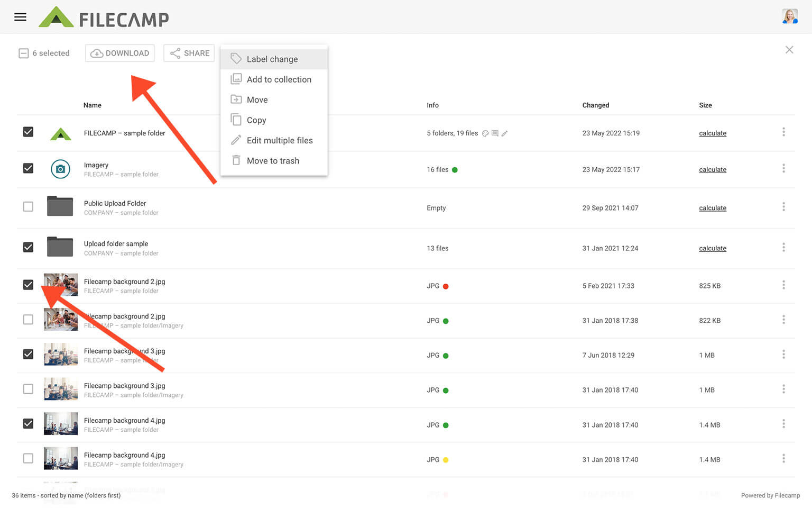The height and width of the screenshot is (508, 812).
Task: Open options menu for Public Upload Folder row
Action: click(783, 206)
